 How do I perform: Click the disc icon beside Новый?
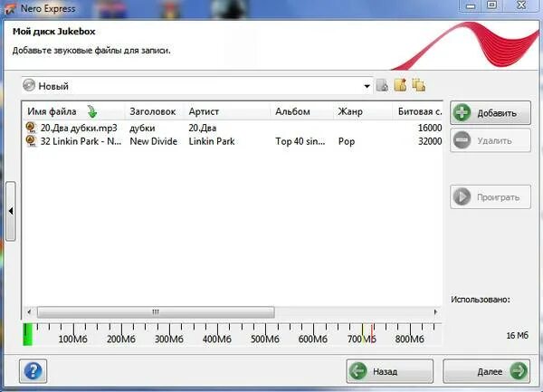[x=29, y=85]
